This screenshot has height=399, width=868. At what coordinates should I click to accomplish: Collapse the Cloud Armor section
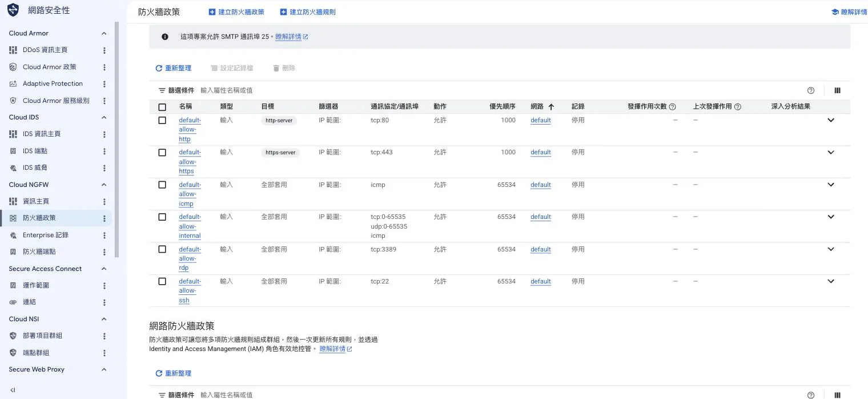[104, 33]
